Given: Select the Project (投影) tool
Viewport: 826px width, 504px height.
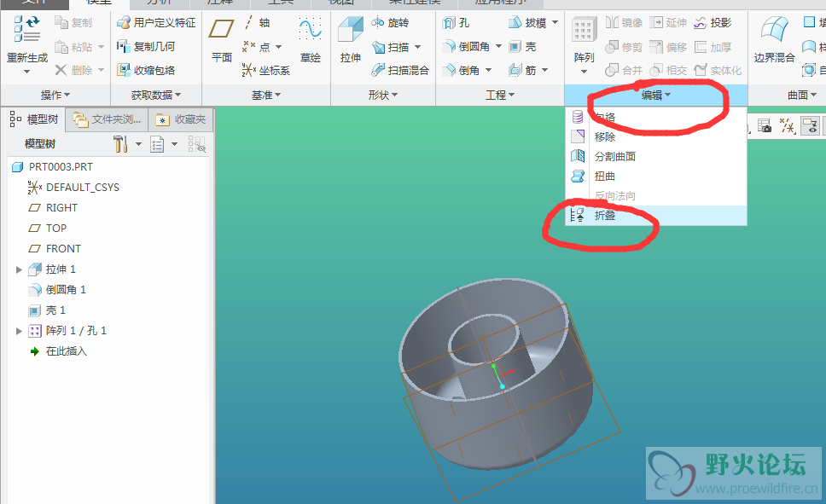Looking at the screenshot, I should pyautogui.click(x=713, y=23).
